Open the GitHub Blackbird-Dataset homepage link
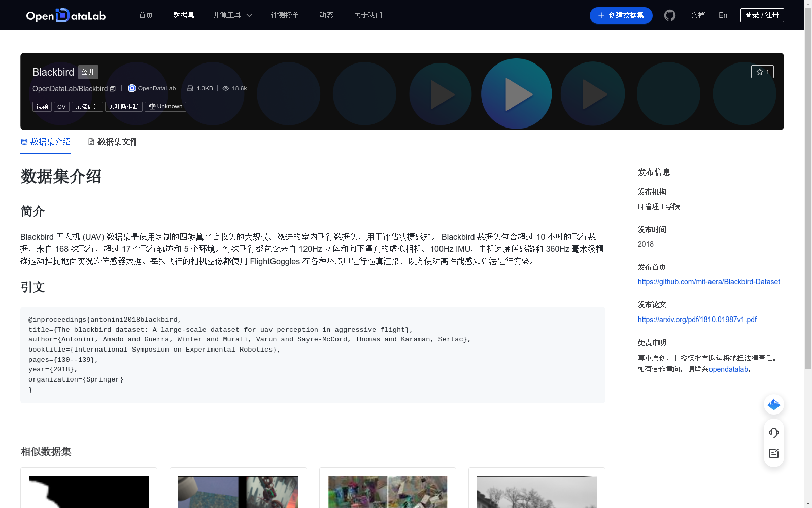This screenshot has height=508, width=812. click(x=709, y=282)
